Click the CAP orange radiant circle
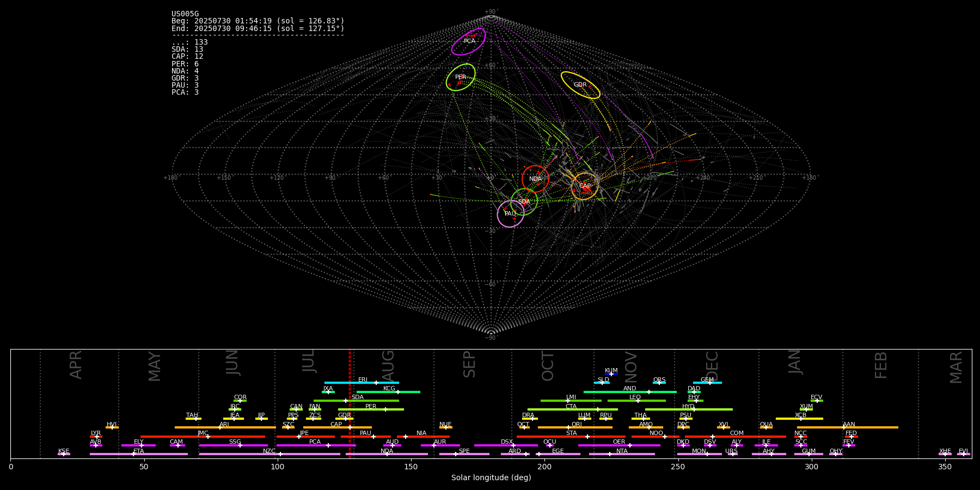The width and height of the screenshot is (980, 490). (x=585, y=186)
